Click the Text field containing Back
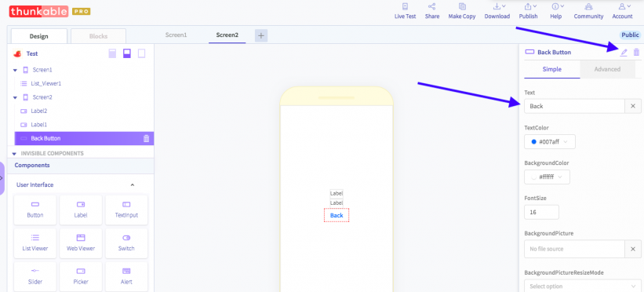Screen dimensions: 644x292 click(574, 106)
